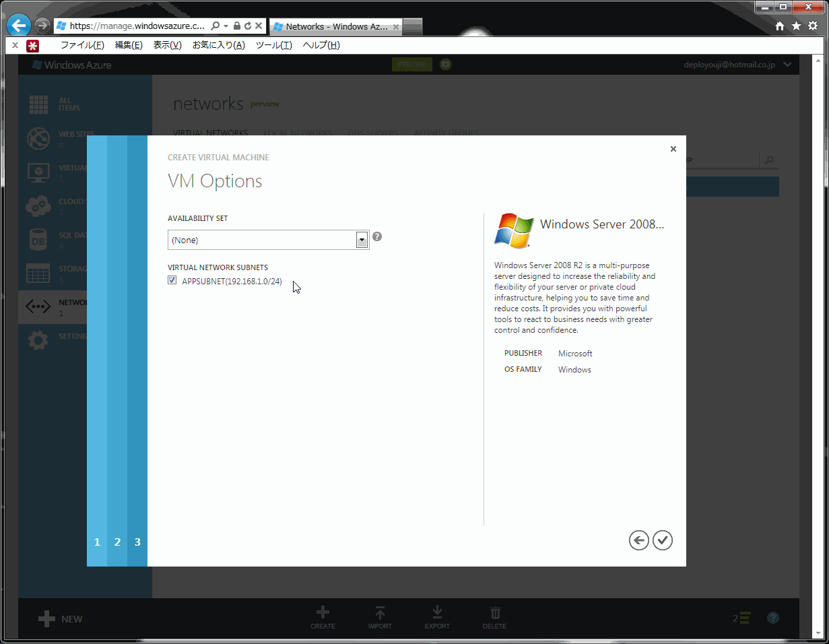829x644 pixels.
Task: Click the padlock security icon in address bar
Action: pos(237,26)
